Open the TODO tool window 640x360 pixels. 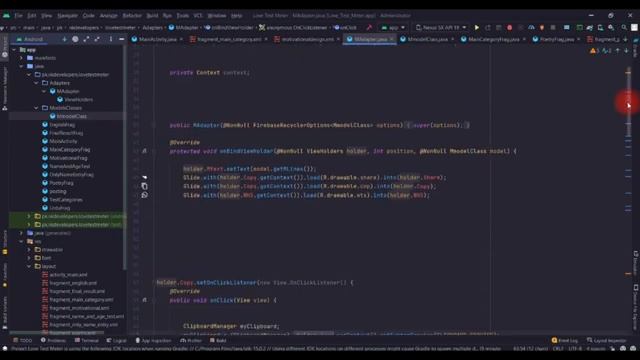point(23,340)
